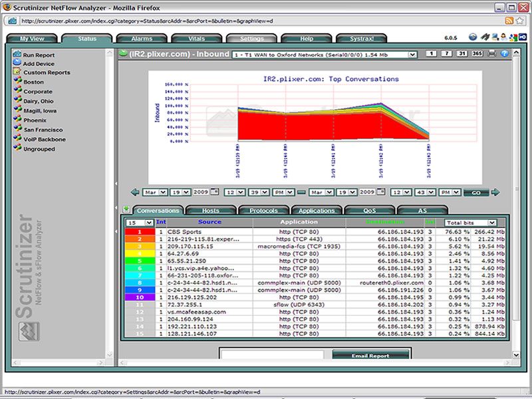The height and width of the screenshot is (399, 532).
Task: Select the Ungrouped group icon
Action: pos(18,148)
